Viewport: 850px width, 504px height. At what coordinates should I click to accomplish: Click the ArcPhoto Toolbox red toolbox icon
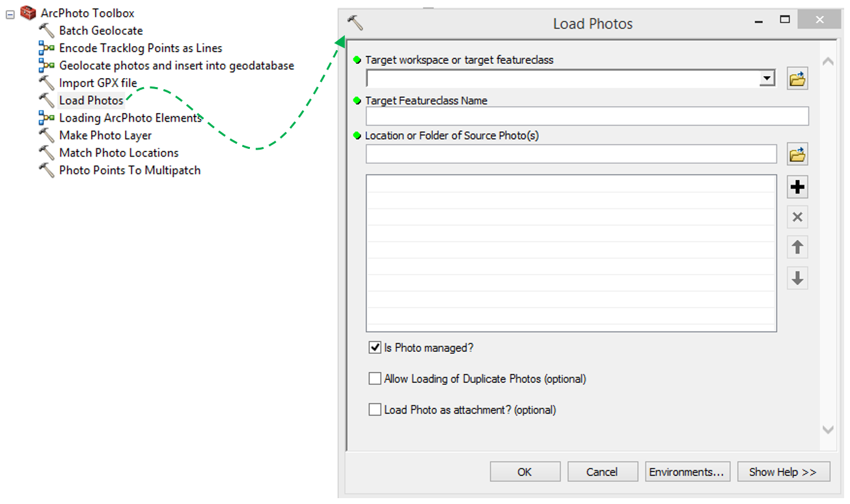tap(29, 12)
